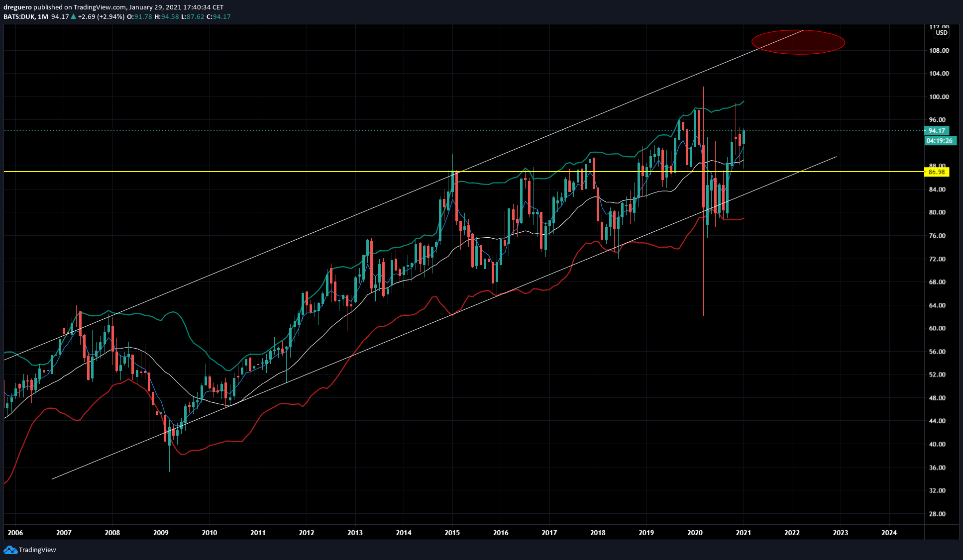This screenshot has height=560, width=963.
Task: Click the 44.00 price axis label
Action: coord(937,421)
